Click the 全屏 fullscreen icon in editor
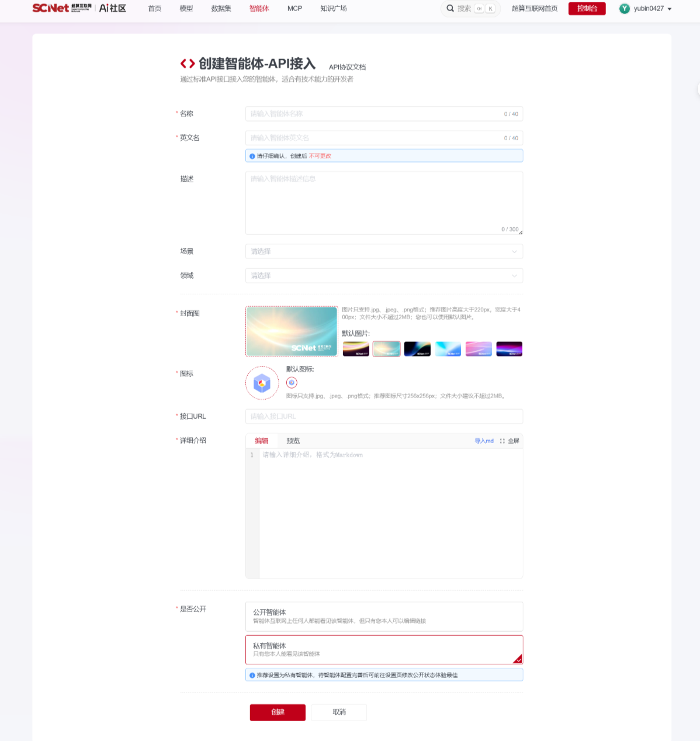 502,441
